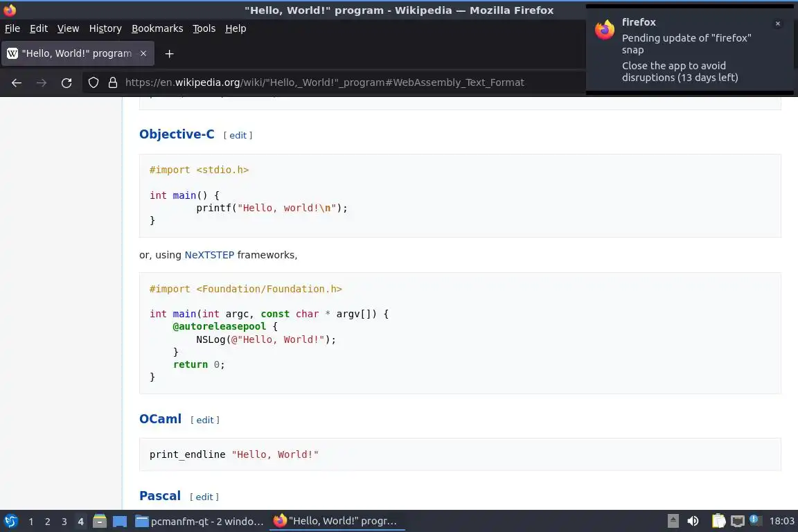Click the @autoreleasepool code line

225,327
